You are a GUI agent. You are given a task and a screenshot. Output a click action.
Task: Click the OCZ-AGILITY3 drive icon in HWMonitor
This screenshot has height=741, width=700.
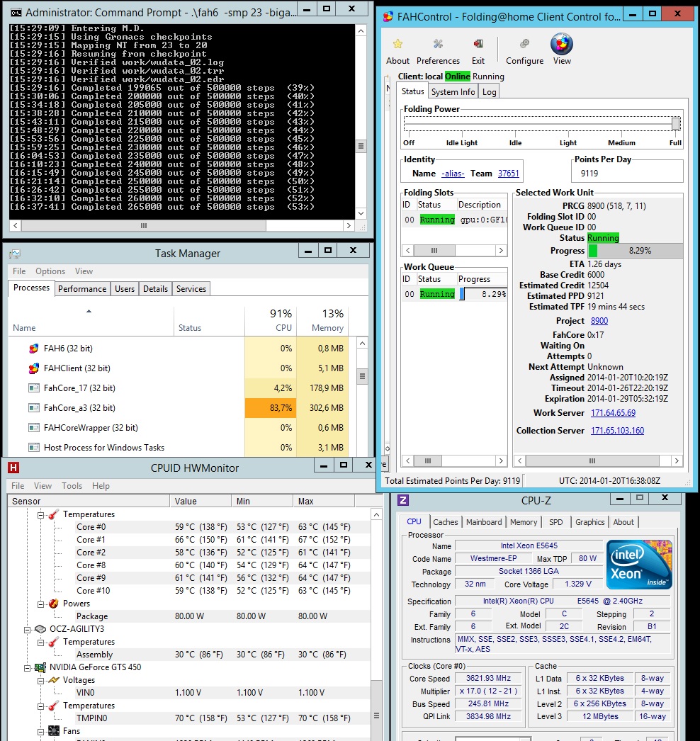pyautogui.click(x=40, y=629)
